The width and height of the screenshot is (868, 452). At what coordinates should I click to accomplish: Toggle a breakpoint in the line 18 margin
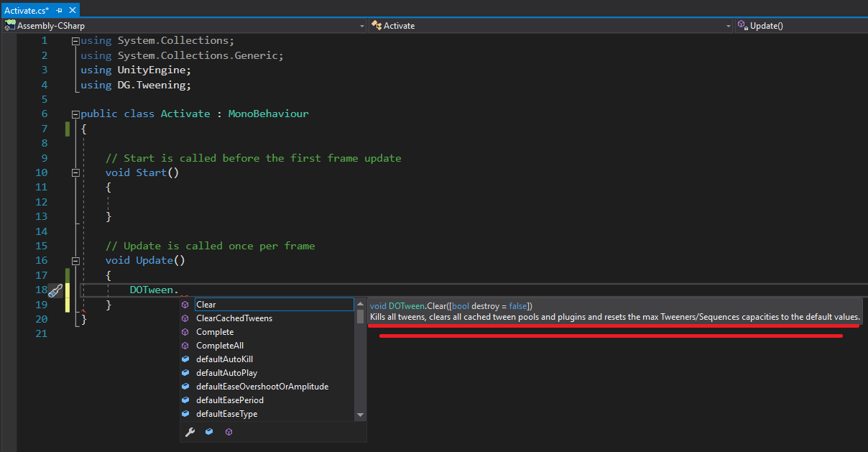point(9,289)
